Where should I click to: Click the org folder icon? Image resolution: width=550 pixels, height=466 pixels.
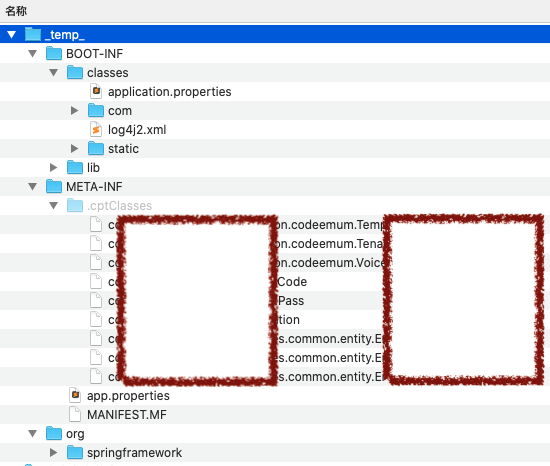click(x=54, y=433)
